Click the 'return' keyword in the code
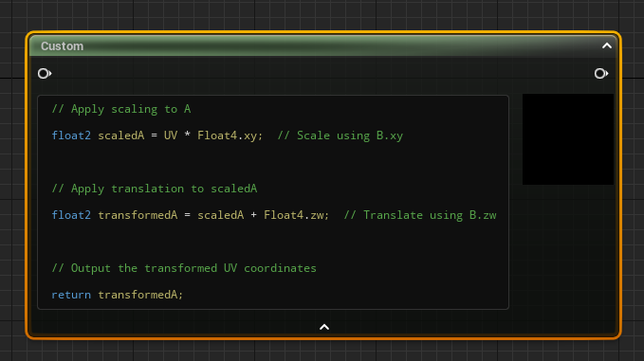 pyautogui.click(x=71, y=295)
